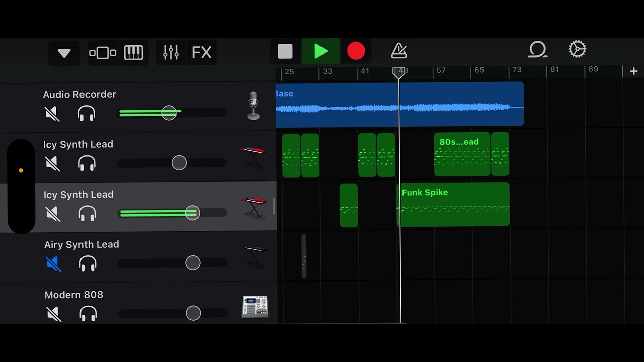Select the blue Base audio region
644x362 pixels.
pos(400,104)
